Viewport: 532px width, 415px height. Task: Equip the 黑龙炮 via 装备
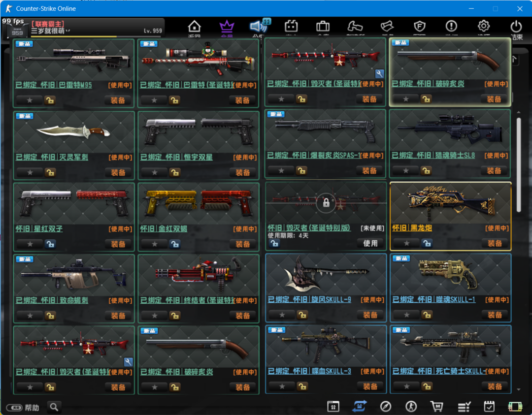pyautogui.click(x=495, y=243)
